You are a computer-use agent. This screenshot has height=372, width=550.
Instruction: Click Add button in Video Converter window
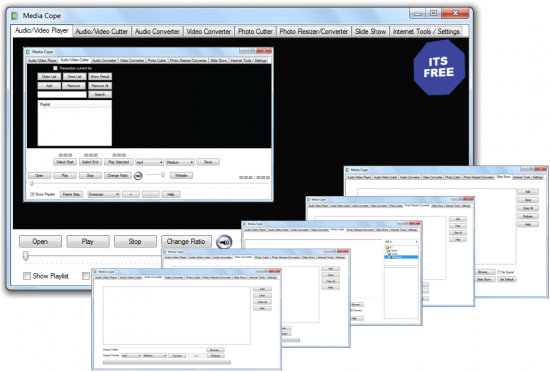pyautogui.click(x=330, y=269)
